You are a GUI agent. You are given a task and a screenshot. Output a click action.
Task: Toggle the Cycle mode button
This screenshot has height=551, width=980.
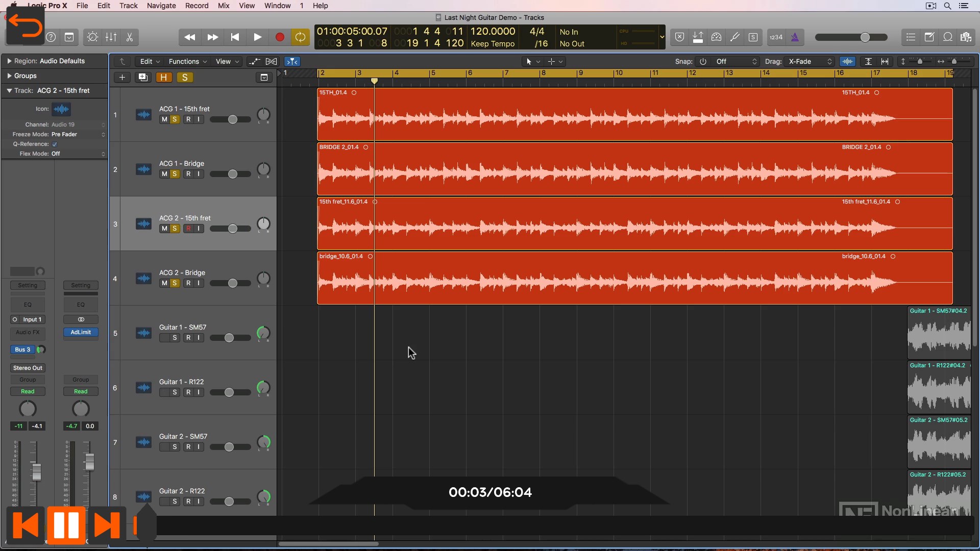click(x=300, y=37)
